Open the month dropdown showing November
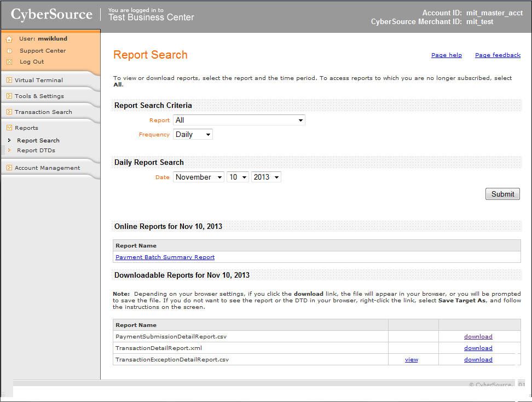532x402 pixels. pyautogui.click(x=199, y=177)
